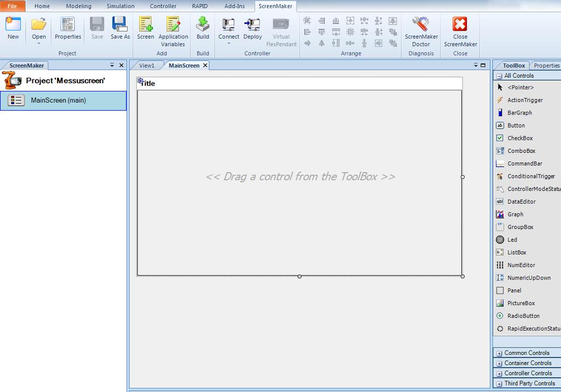Click the Open project folder icon

pyautogui.click(x=39, y=24)
